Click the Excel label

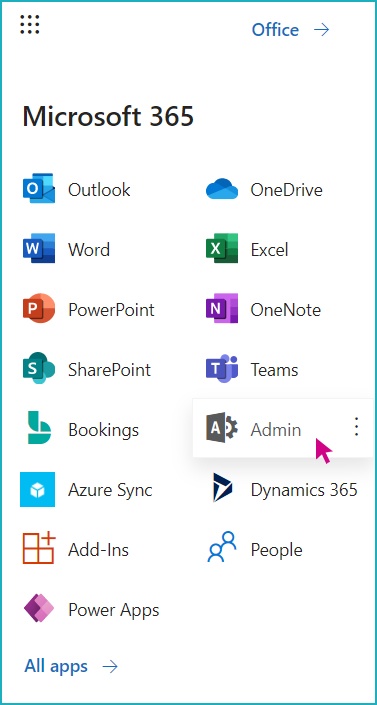coord(269,250)
